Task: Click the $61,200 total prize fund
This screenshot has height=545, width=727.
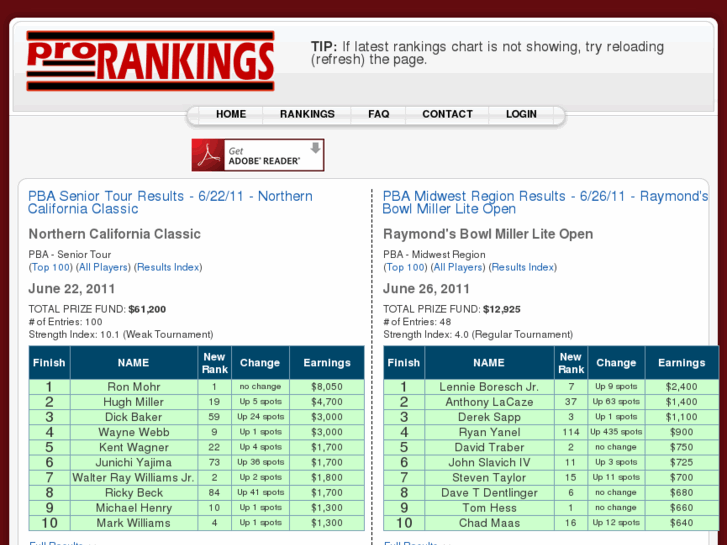Action: (147, 309)
